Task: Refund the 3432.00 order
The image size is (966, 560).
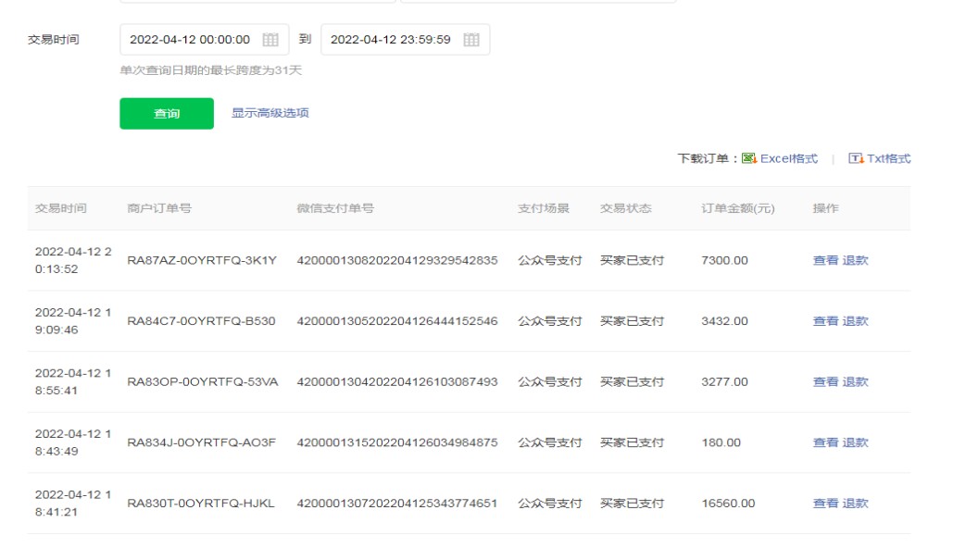Action: pyautogui.click(x=856, y=321)
